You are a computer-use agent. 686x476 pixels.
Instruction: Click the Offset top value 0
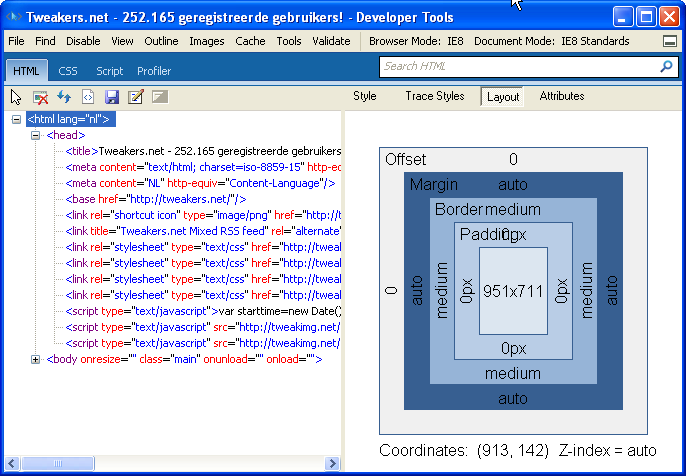[x=513, y=159]
